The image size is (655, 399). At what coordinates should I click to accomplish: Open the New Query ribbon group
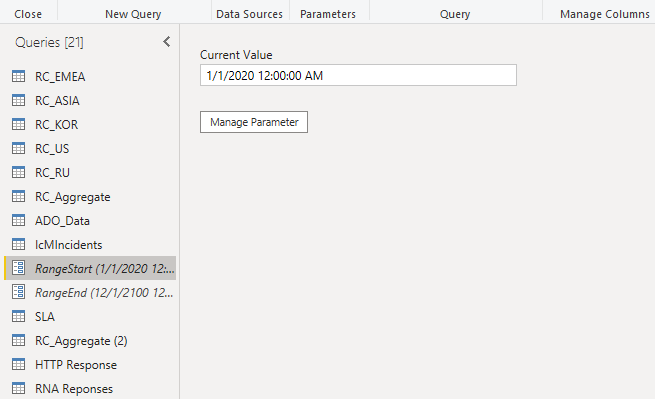click(133, 14)
